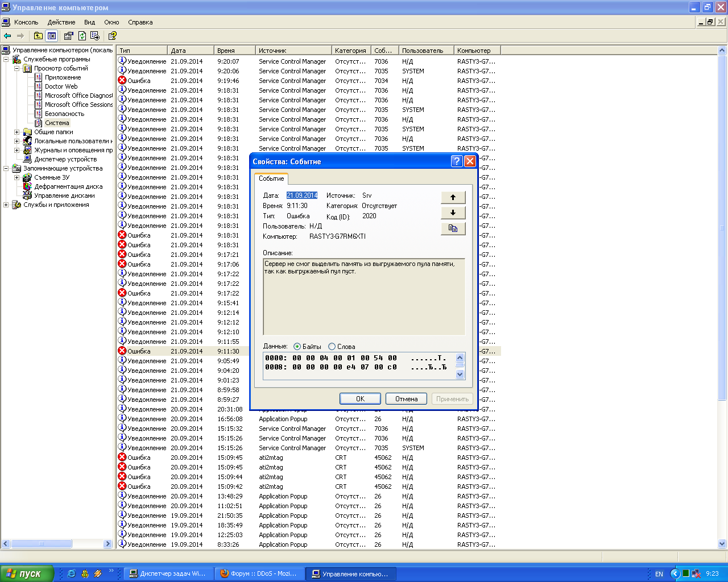This screenshot has width=728, height=582.
Task: Collapse Запоминающие устройства node
Action: point(6,168)
